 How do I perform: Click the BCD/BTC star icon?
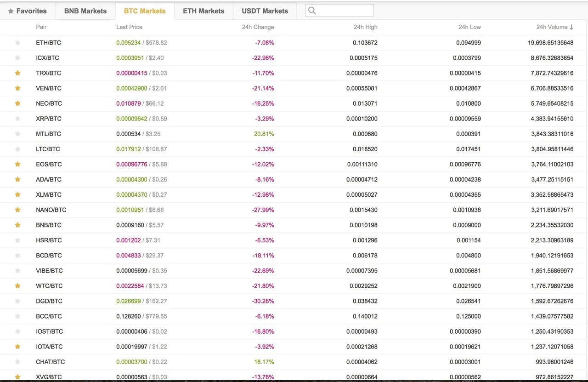click(x=17, y=255)
